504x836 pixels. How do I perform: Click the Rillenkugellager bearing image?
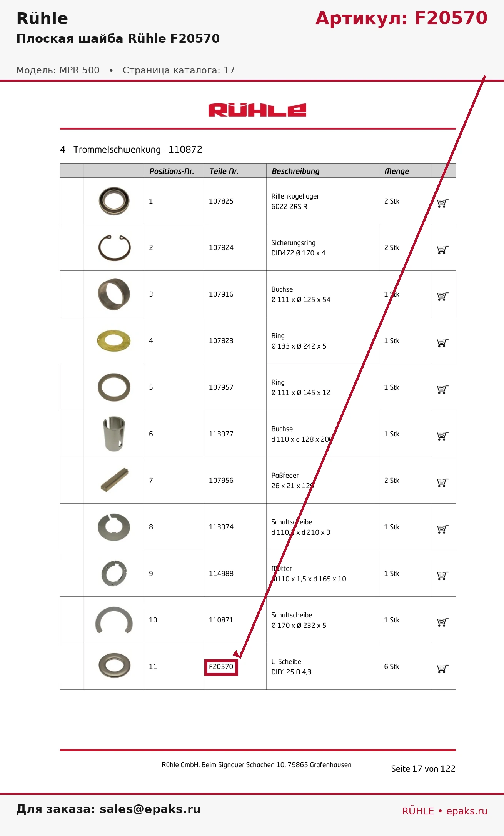114,201
